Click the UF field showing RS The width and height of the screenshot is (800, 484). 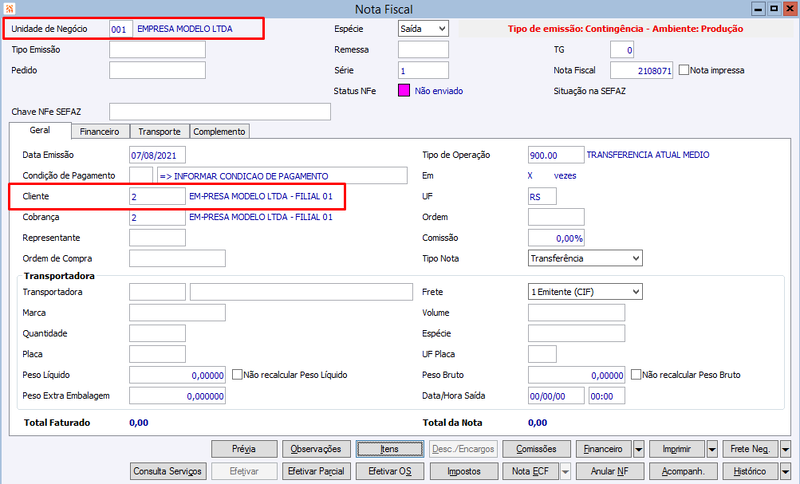tap(542, 196)
